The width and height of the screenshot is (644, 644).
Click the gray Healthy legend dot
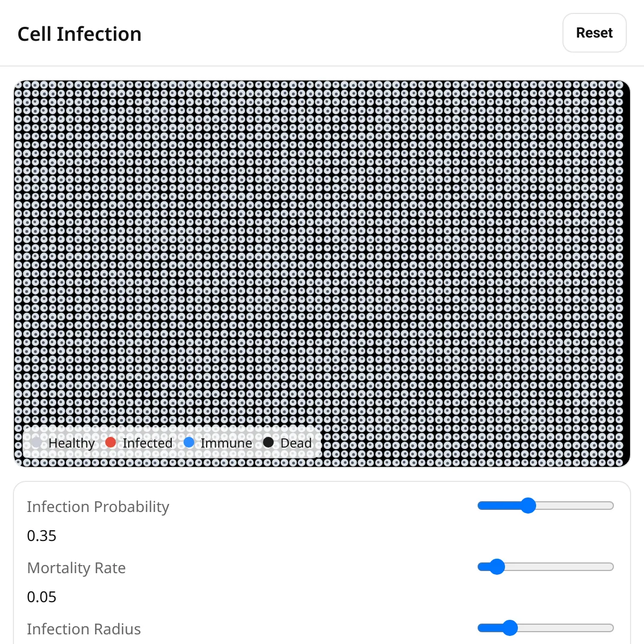click(x=36, y=443)
